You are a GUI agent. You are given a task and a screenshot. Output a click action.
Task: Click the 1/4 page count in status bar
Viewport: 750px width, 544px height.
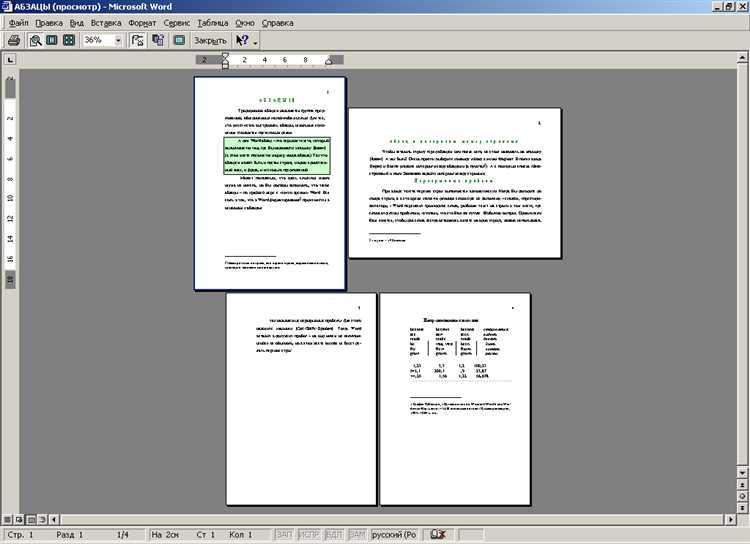coord(123,534)
